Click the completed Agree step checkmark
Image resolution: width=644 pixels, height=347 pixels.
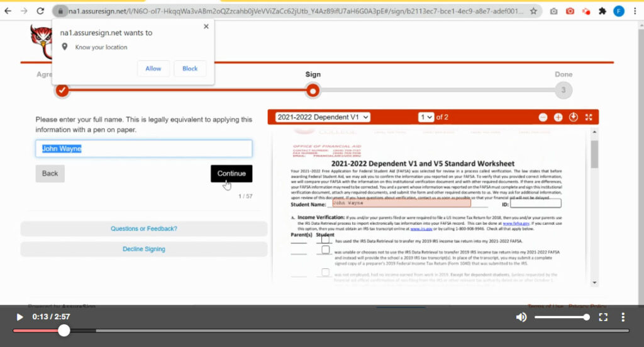click(x=62, y=90)
